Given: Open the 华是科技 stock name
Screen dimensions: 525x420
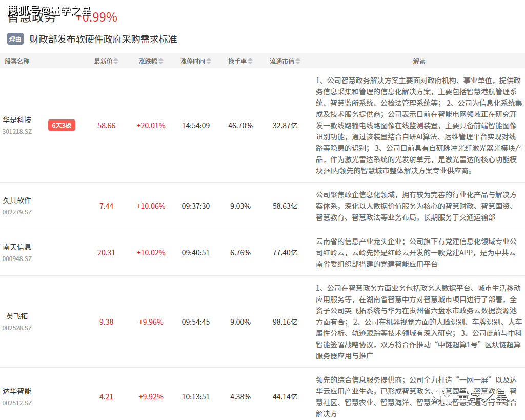Looking at the screenshot, I should click(17, 120).
